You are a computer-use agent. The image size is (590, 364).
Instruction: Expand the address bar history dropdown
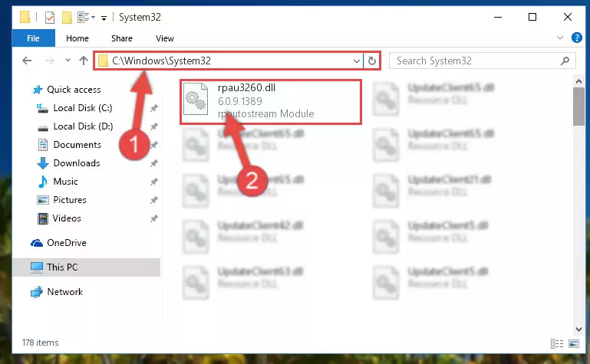pos(356,61)
